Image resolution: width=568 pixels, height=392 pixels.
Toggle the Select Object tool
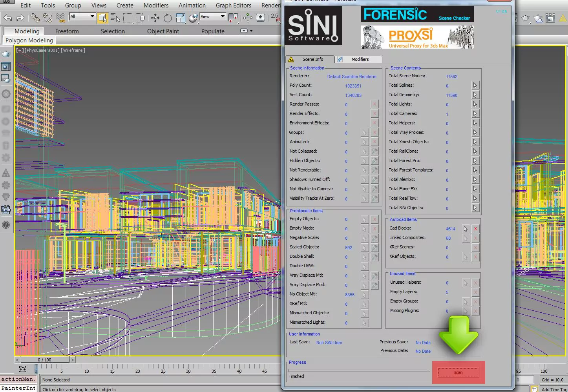click(x=102, y=18)
